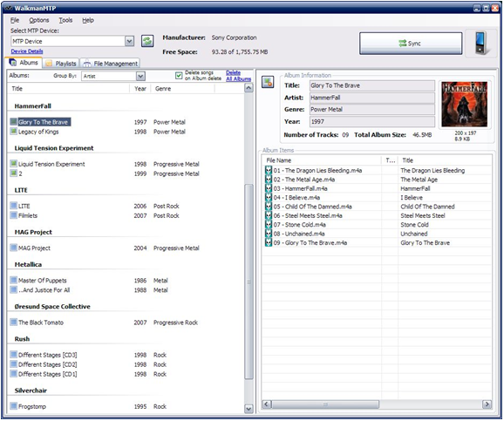Click the Delete All Albums link
Viewport: 504px width, 421px height.
(238, 76)
